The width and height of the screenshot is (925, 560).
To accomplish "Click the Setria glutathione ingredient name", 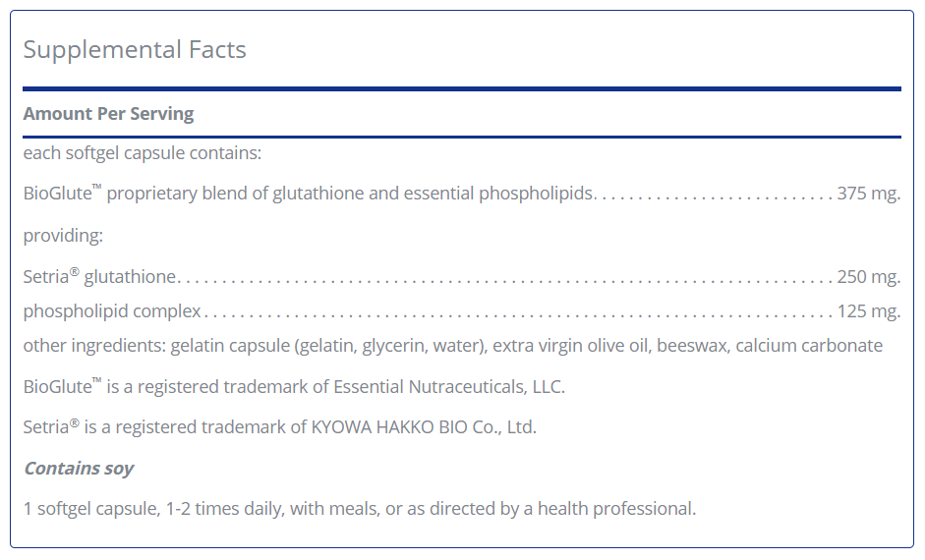I will [99, 276].
